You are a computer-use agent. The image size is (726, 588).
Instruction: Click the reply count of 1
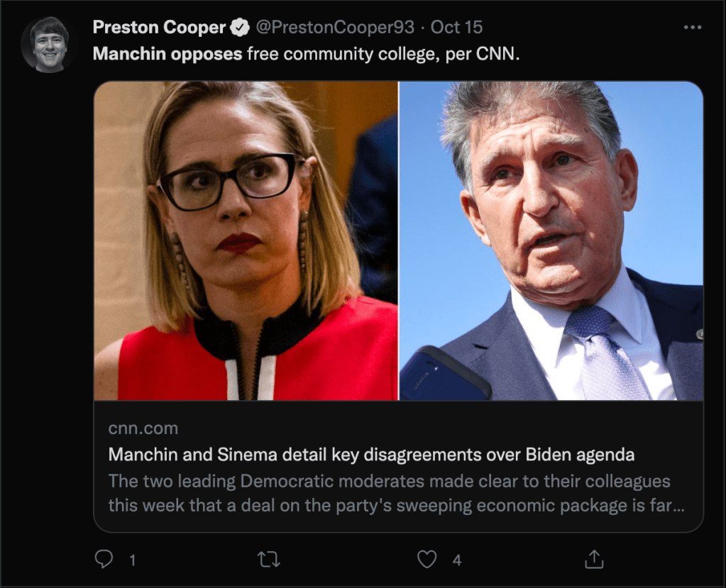(x=132, y=560)
